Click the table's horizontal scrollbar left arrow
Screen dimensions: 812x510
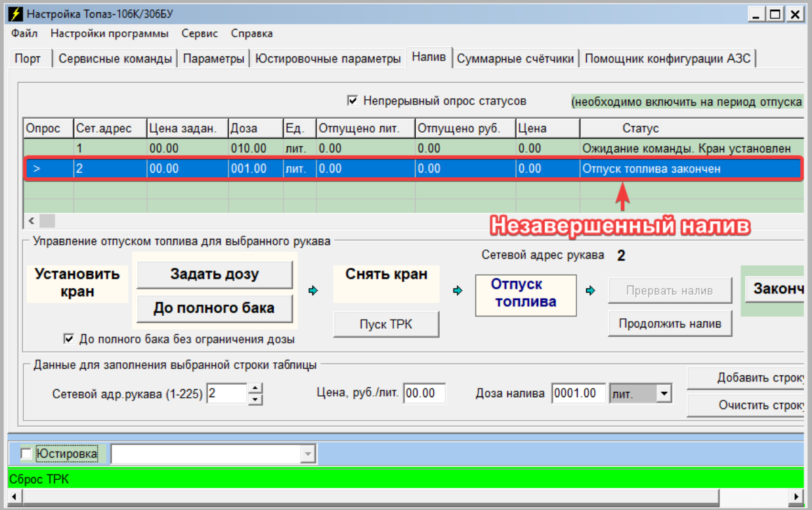pos(31,221)
